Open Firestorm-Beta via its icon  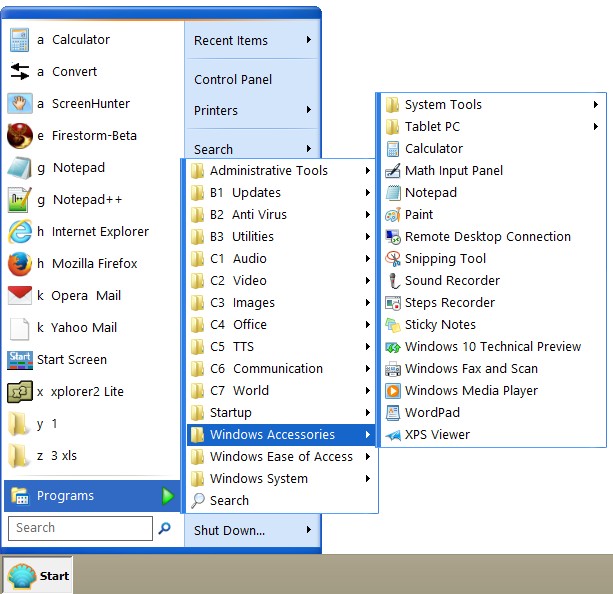coord(20,136)
